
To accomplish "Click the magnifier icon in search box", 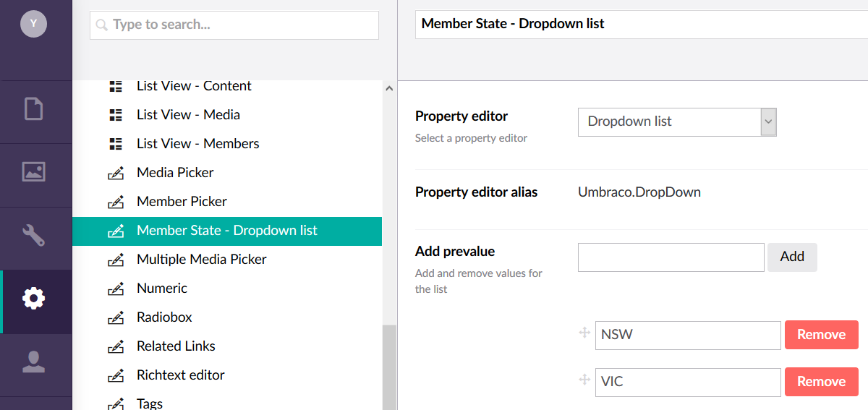I will tap(102, 25).
